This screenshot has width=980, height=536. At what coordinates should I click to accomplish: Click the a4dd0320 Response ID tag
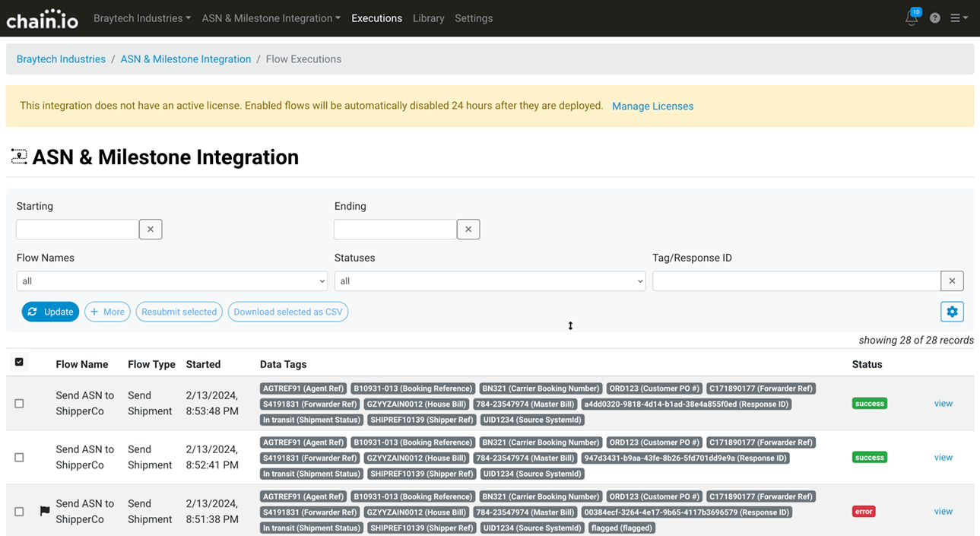(687, 404)
